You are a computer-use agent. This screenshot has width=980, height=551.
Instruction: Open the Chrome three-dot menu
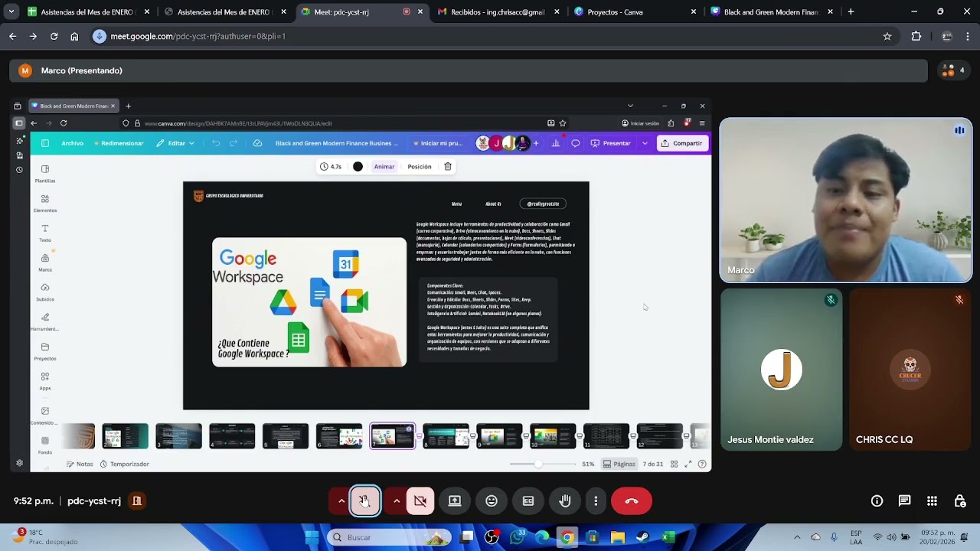(x=969, y=36)
